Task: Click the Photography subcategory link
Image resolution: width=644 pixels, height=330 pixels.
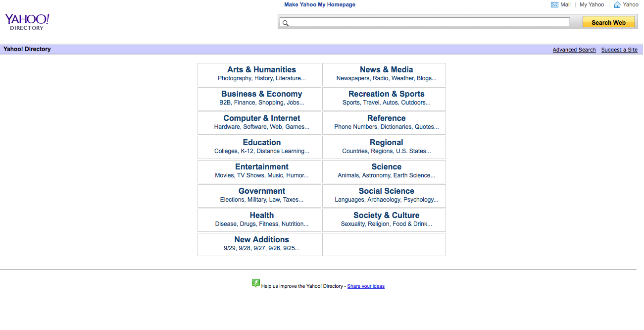Action: coord(235,78)
